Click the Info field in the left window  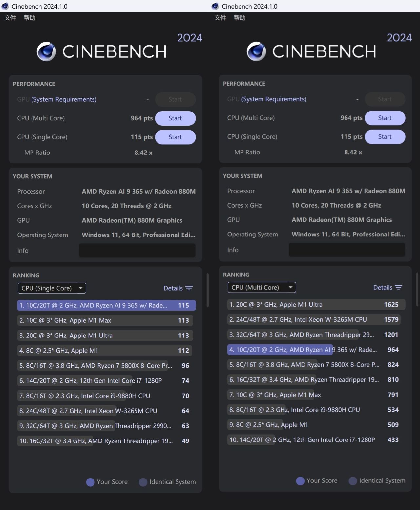click(x=137, y=251)
